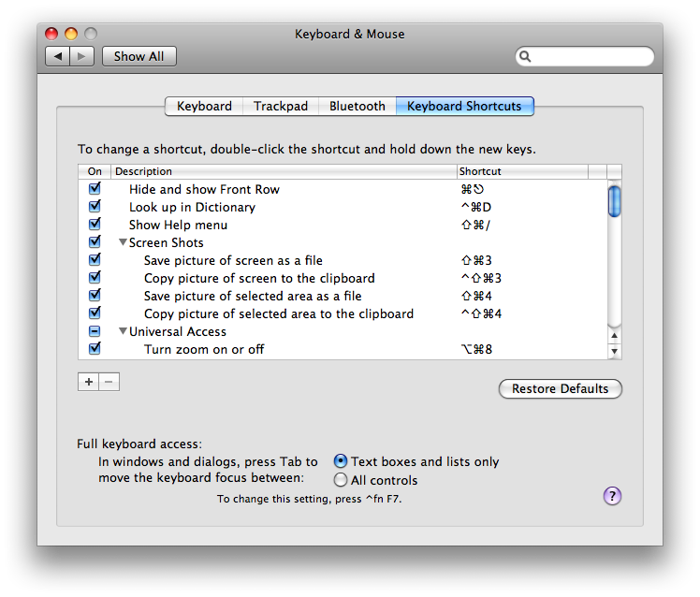Click the forward navigation arrow
Image resolution: width=700 pixels, height=597 pixels.
click(x=82, y=56)
